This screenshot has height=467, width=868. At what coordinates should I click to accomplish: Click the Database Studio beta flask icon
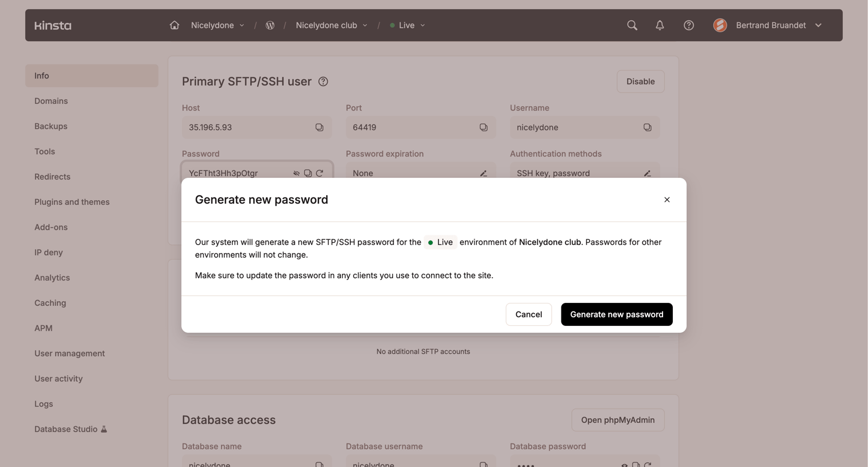104,429
